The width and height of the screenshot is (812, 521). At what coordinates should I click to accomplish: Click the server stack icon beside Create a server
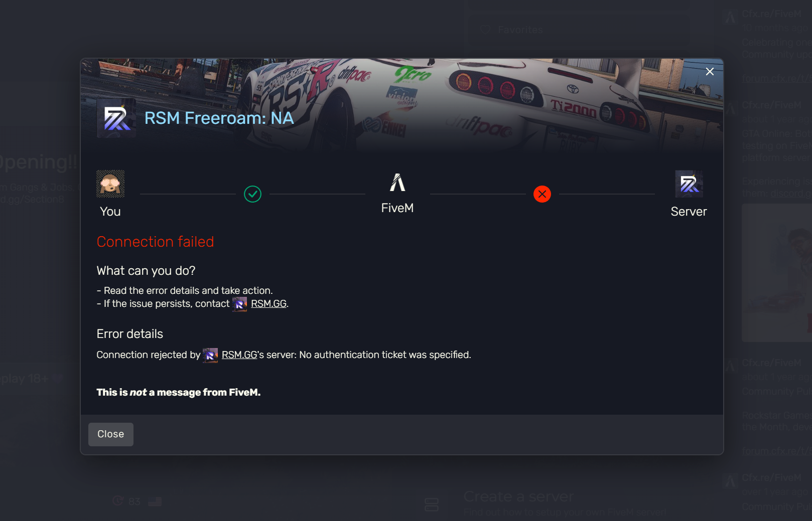432,504
